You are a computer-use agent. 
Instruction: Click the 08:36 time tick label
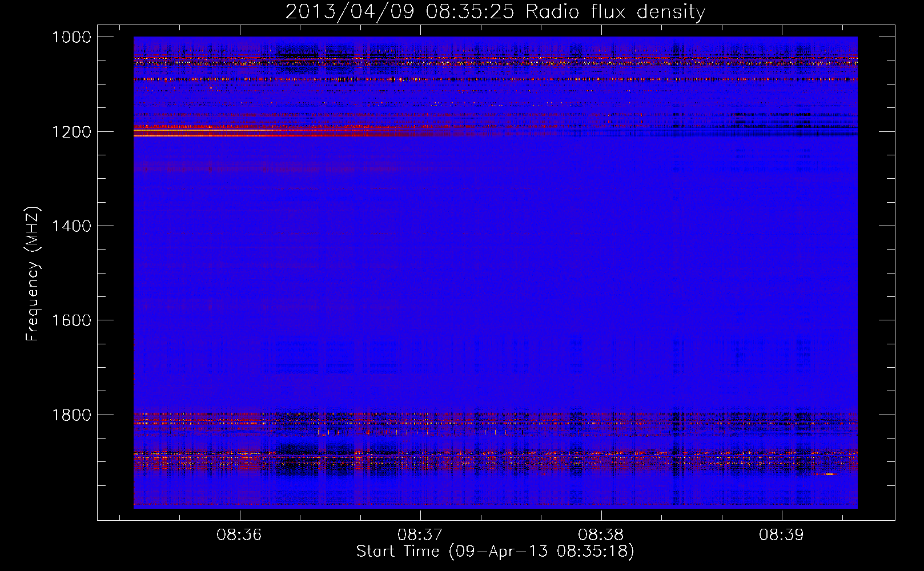click(x=239, y=535)
